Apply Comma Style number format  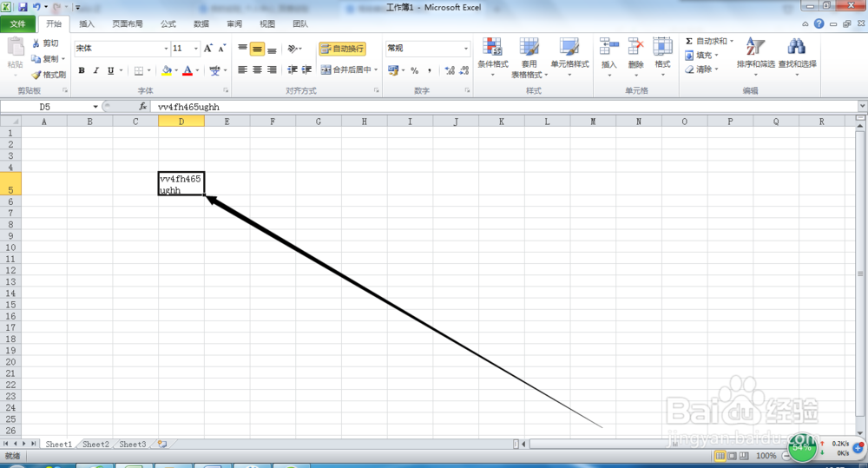[x=430, y=70]
